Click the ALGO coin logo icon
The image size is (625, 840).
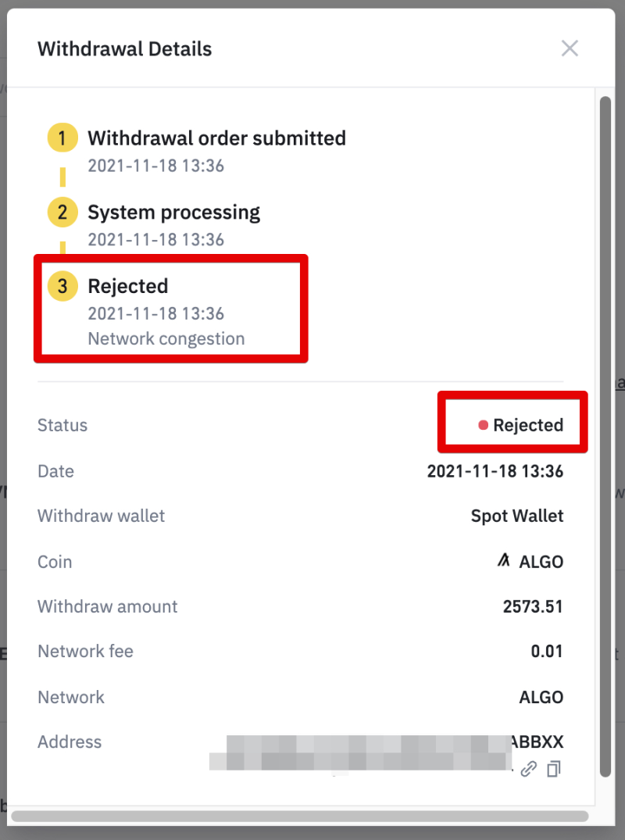(x=504, y=561)
